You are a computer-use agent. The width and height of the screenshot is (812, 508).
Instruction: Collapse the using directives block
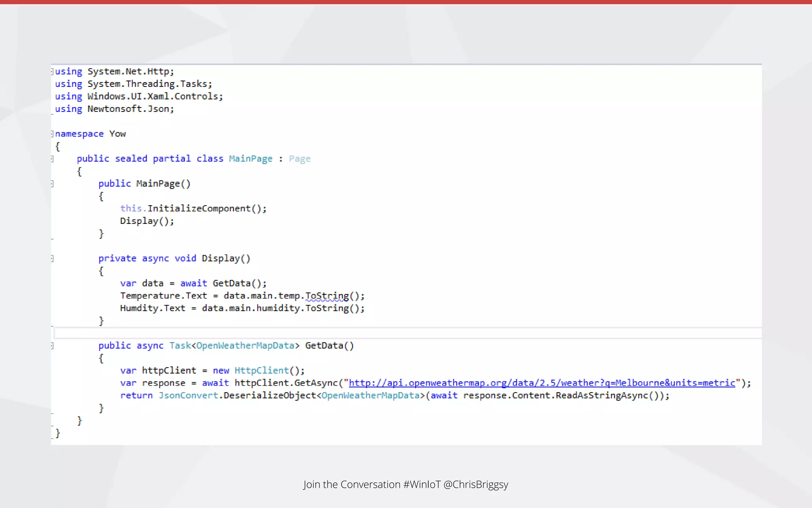coord(52,72)
